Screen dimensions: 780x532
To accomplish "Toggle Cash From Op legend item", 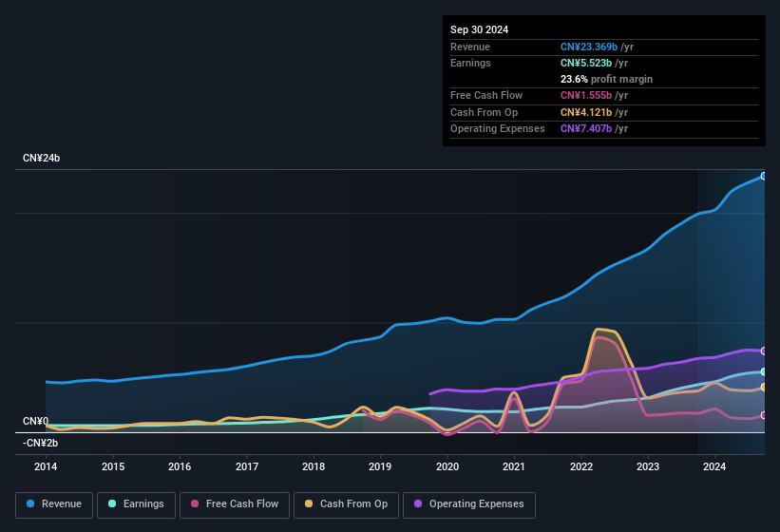I will [345, 504].
